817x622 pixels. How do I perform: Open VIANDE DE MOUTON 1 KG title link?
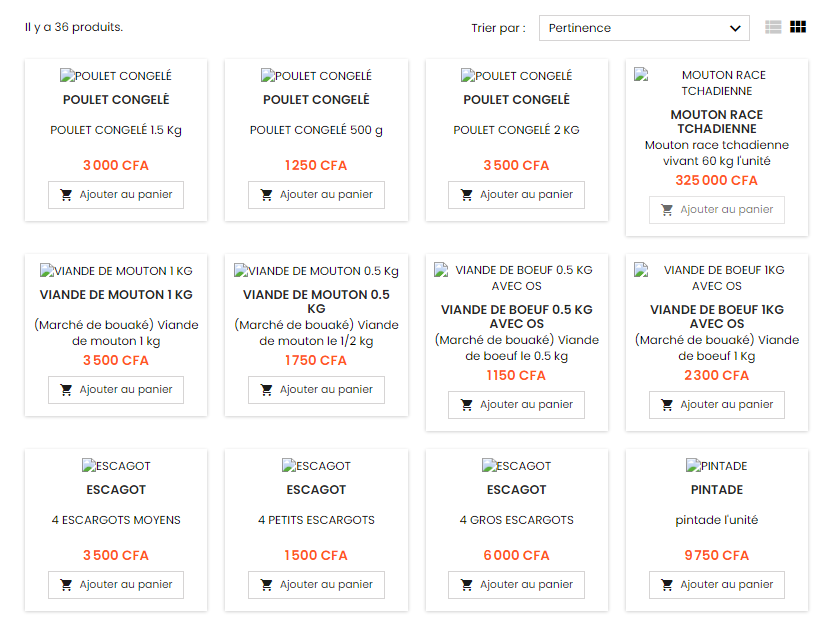point(116,295)
